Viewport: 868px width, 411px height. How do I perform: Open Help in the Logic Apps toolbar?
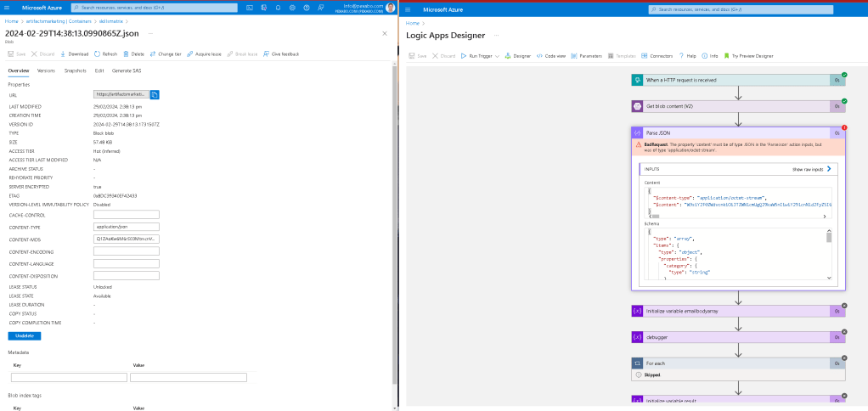coord(687,56)
